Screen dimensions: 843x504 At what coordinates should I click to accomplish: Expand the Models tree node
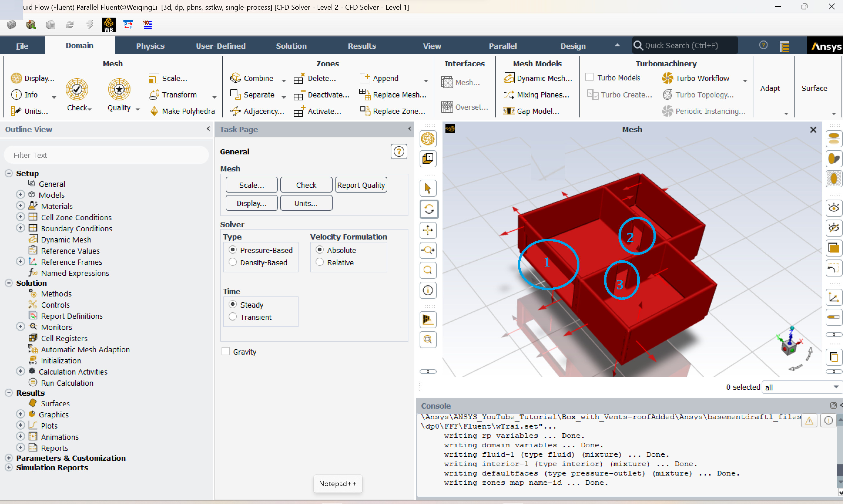tap(20, 195)
